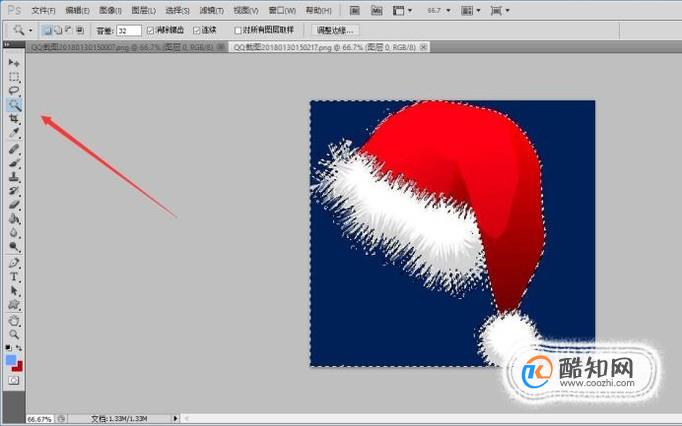This screenshot has width=682, height=426.
Task: Choose Add to selection mode
Action: (57, 30)
